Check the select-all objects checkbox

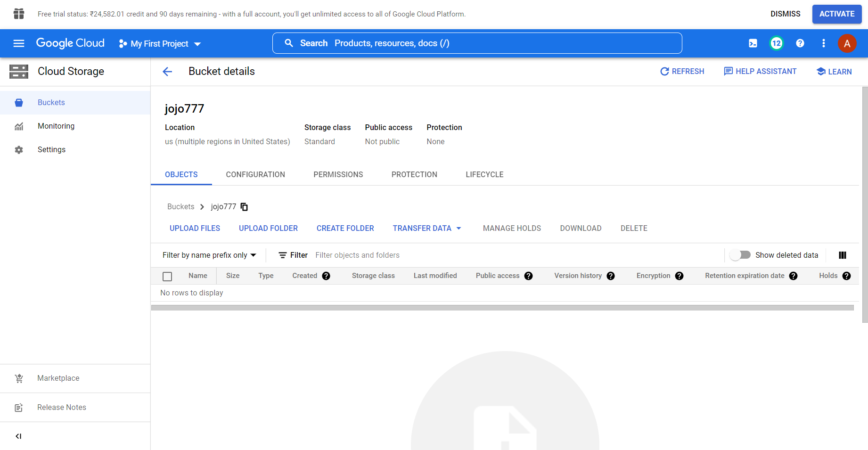click(x=167, y=277)
